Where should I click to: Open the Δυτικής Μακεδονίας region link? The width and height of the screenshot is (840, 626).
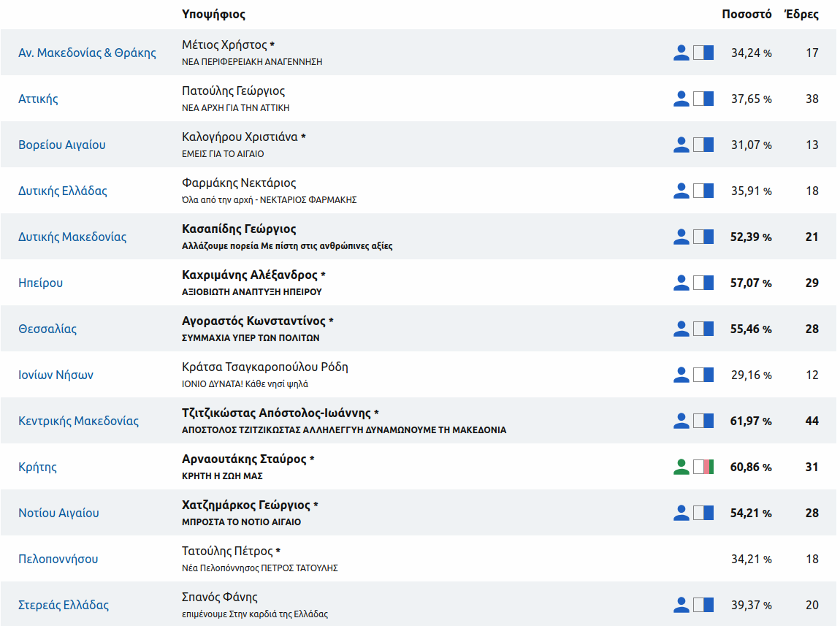pos(72,237)
